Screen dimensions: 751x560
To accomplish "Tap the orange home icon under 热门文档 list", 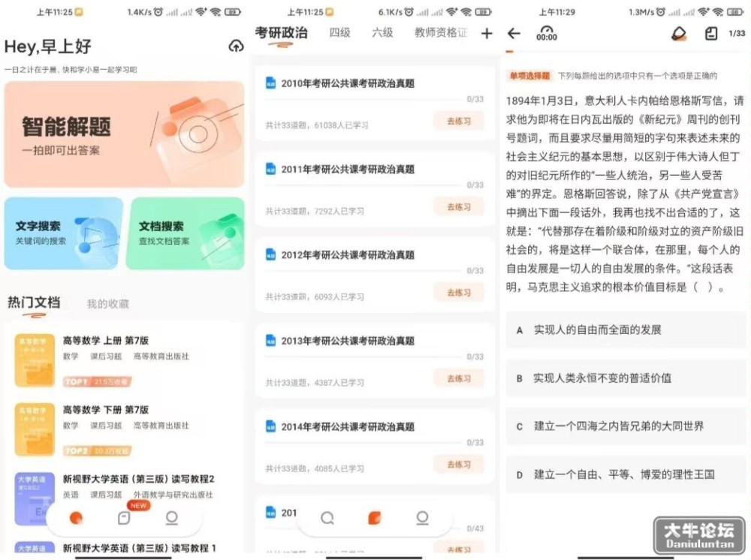I will point(76,518).
